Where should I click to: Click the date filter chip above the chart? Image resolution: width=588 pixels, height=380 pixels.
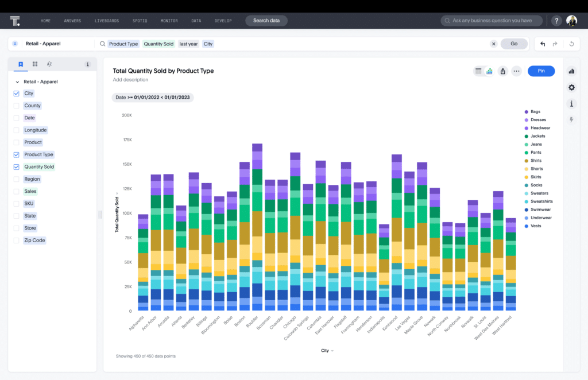[152, 97]
